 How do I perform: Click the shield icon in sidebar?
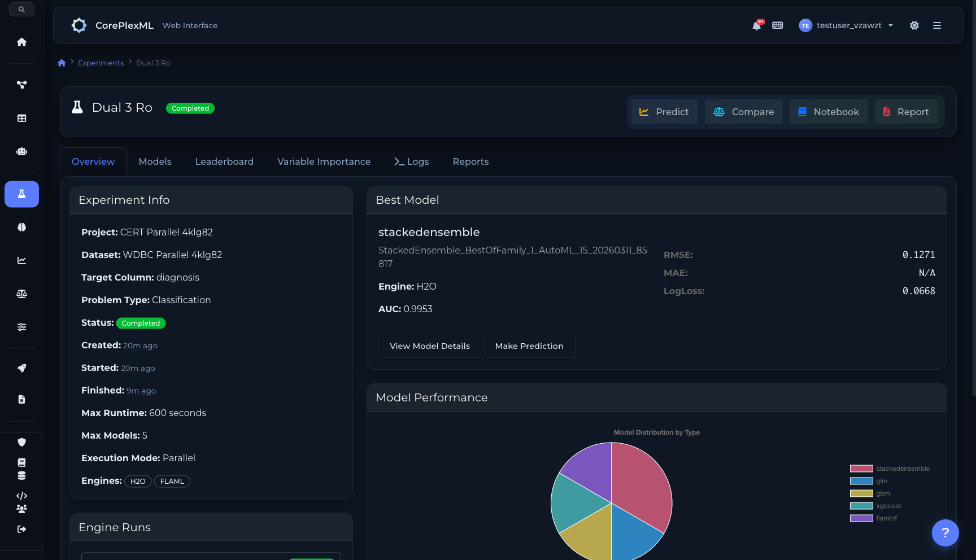point(21,442)
